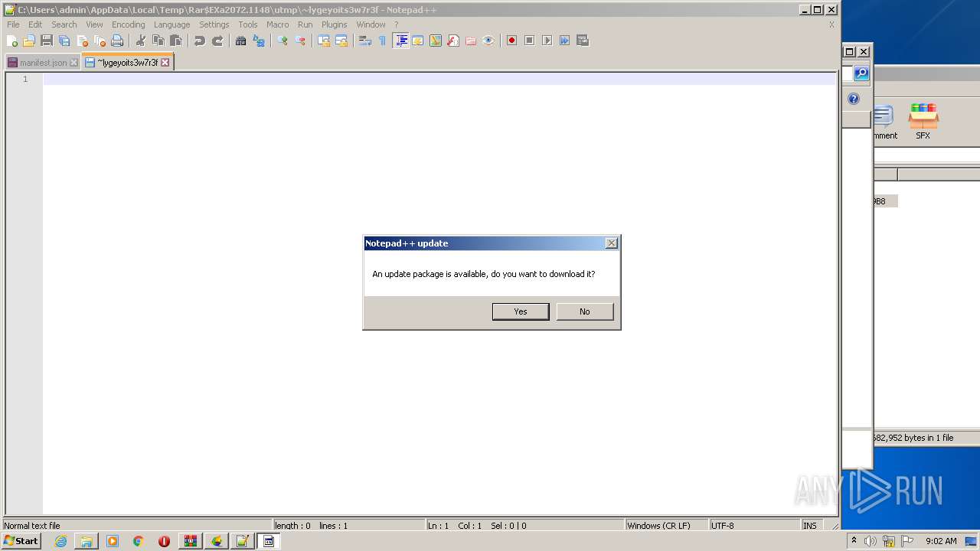980x551 pixels.
Task: Toggle word wrap toolbar icon
Action: tap(365, 41)
